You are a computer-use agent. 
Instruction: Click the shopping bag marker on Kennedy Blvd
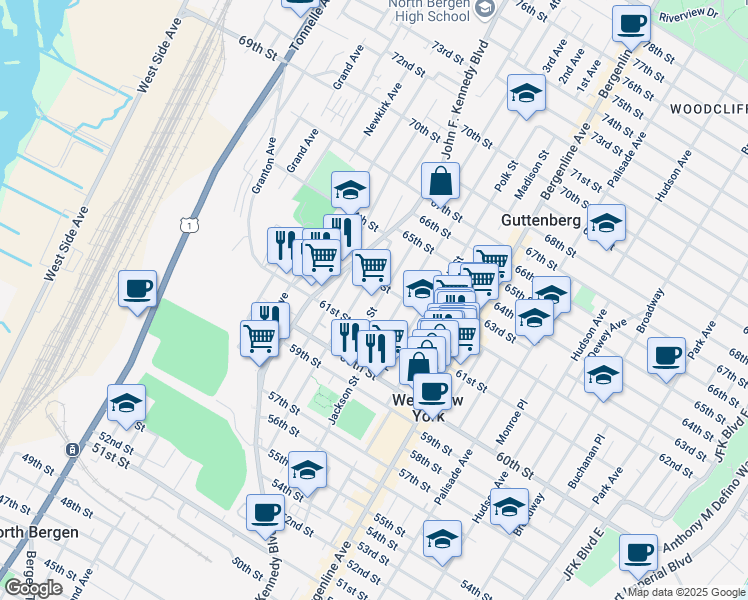(x=440, y=182)
